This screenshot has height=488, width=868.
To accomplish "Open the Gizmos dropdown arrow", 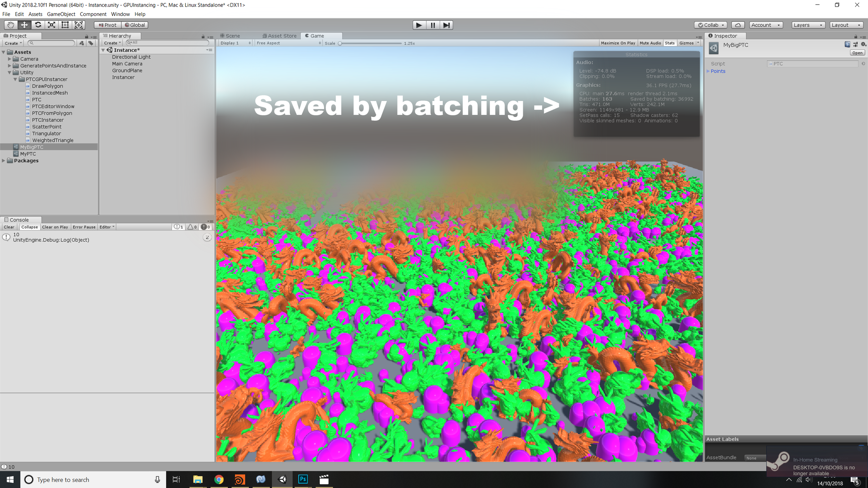I will [x=698, y=43].
